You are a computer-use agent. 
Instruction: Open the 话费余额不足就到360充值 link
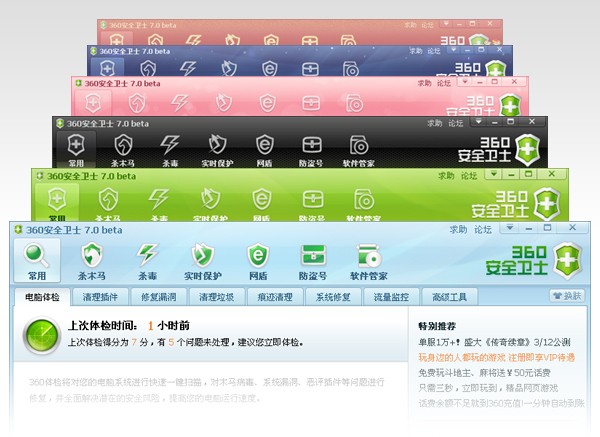tap(501, 403)
